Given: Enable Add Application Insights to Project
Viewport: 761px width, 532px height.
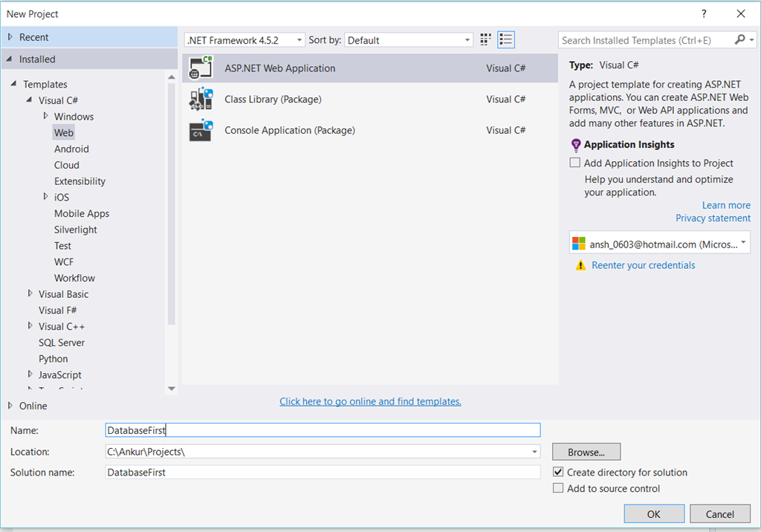Looking at the screenshot, I should pos(574,163).
